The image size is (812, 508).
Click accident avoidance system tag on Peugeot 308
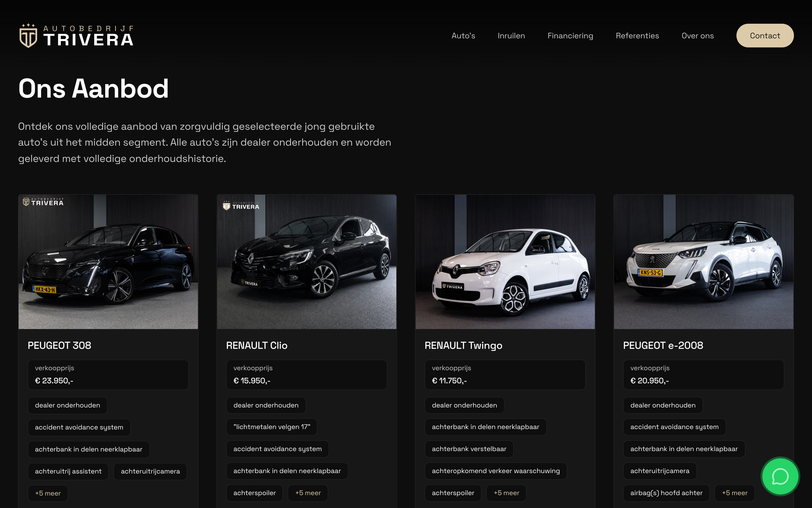click(79, 427)
